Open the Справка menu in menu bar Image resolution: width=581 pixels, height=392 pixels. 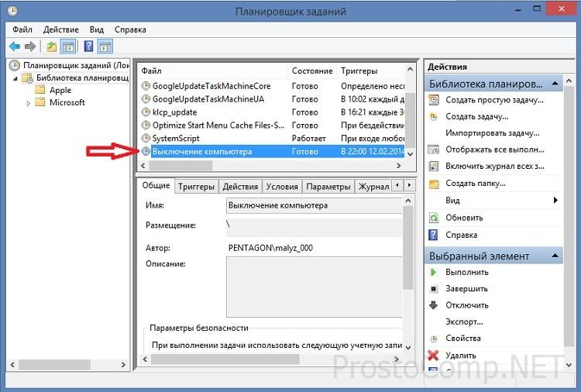[130, 29]
